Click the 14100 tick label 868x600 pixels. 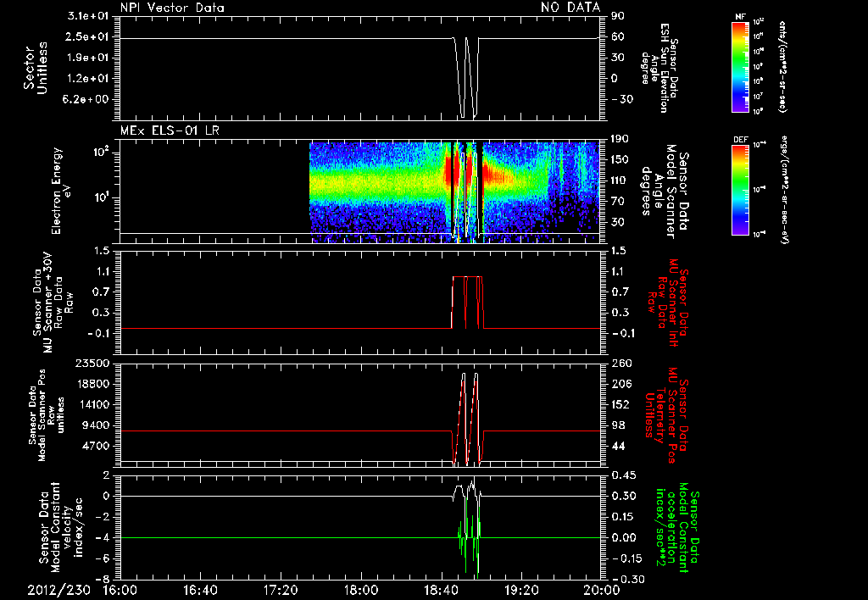tap(93, 404)
